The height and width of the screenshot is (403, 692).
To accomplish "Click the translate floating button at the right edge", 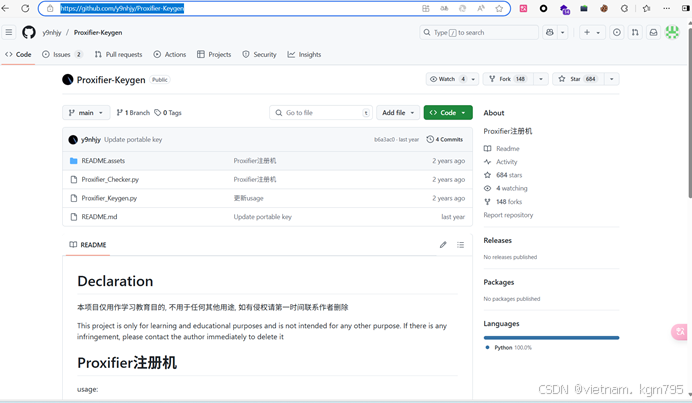I will tap(680, 331).
